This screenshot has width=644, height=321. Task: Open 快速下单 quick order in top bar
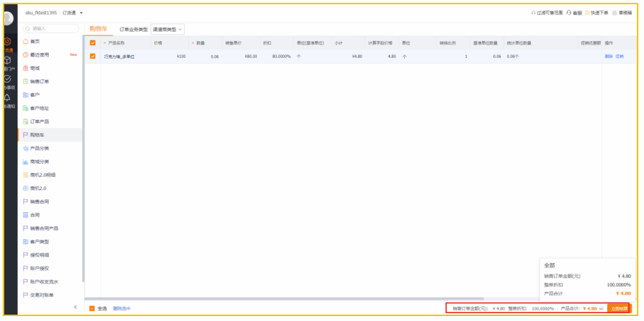click(597, 13)
